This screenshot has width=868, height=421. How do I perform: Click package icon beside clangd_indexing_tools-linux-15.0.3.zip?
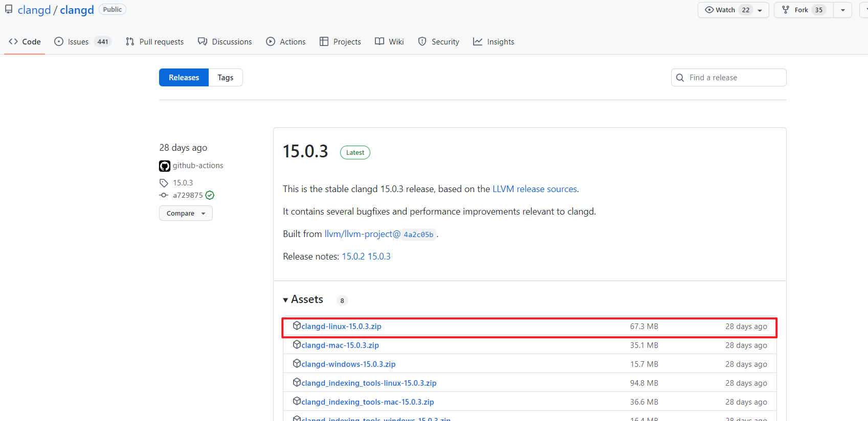297,382
